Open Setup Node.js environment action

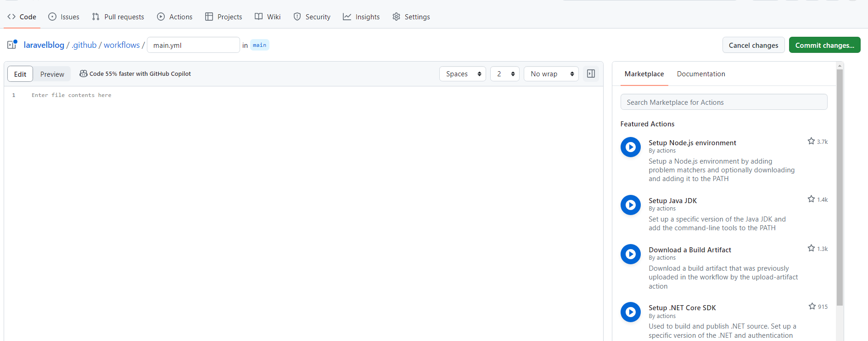coord(692,143)
